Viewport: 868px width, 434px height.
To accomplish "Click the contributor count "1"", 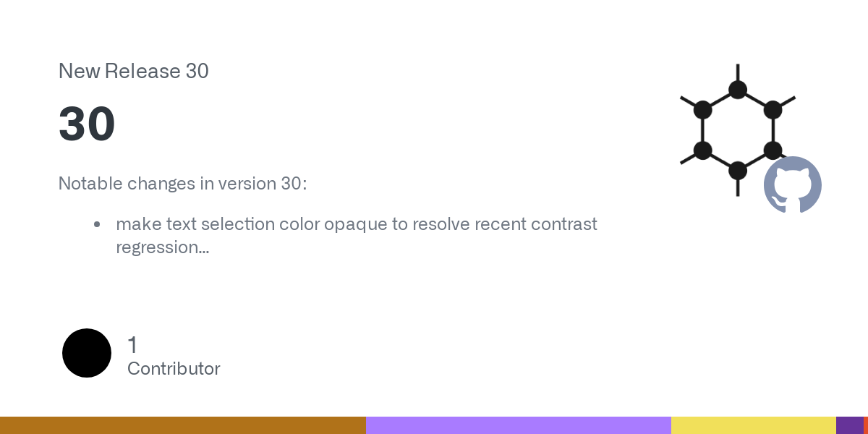I will coord(132,345).
